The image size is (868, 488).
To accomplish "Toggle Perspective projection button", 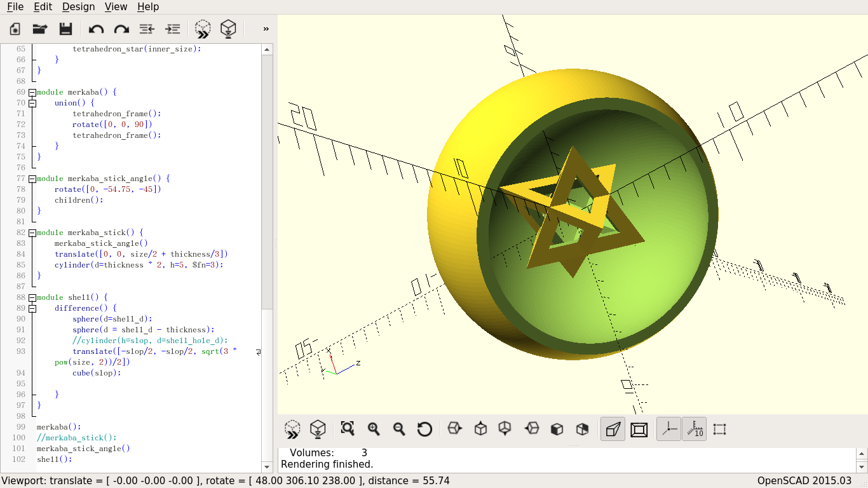I will [613, 429].
